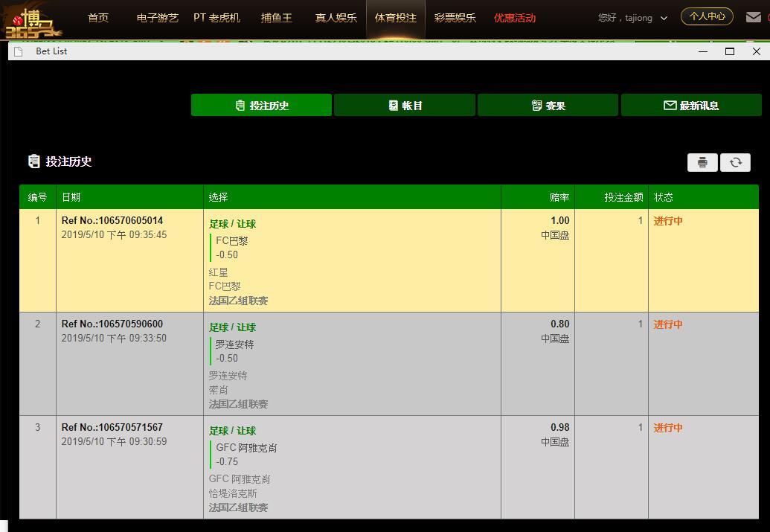Click the team name 恰堤洛克斯
This screenshot has height=532, width=770.
[233, 493]
